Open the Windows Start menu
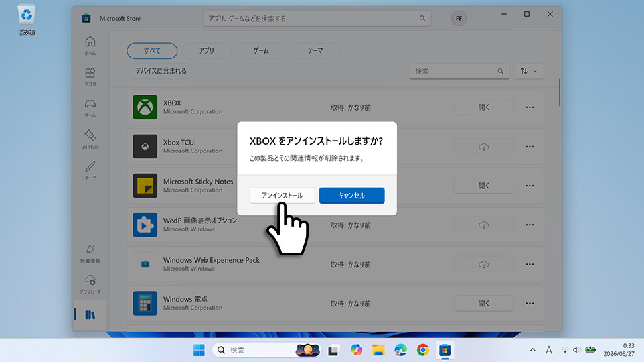644x362 pixels. 199,350
